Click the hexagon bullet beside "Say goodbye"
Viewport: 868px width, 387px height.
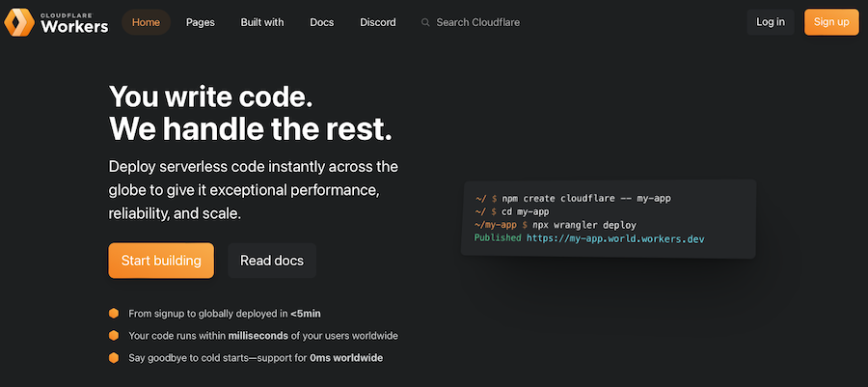tap(114, 358)
